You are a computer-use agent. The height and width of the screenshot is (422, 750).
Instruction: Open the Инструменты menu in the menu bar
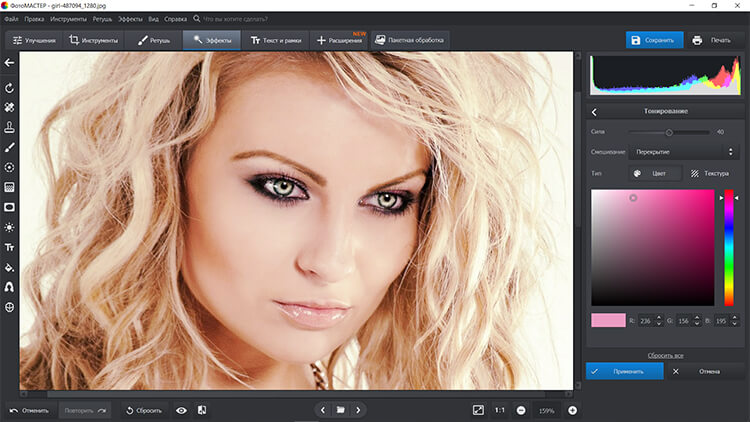68,19
